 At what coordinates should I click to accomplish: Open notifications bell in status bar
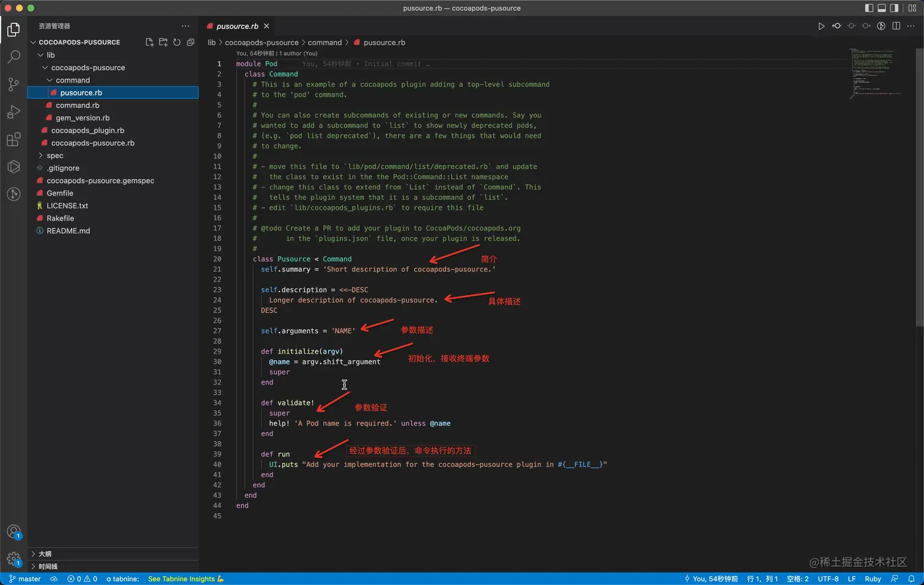(911, 579)
